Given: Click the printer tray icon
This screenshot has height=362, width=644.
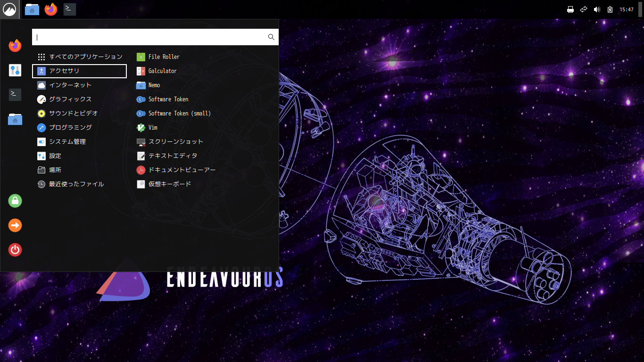Looking at the screenshot, I should [570, 9].
